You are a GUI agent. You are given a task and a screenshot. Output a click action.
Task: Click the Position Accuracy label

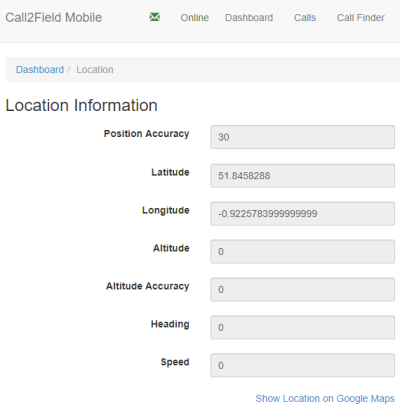pos(146,134)
